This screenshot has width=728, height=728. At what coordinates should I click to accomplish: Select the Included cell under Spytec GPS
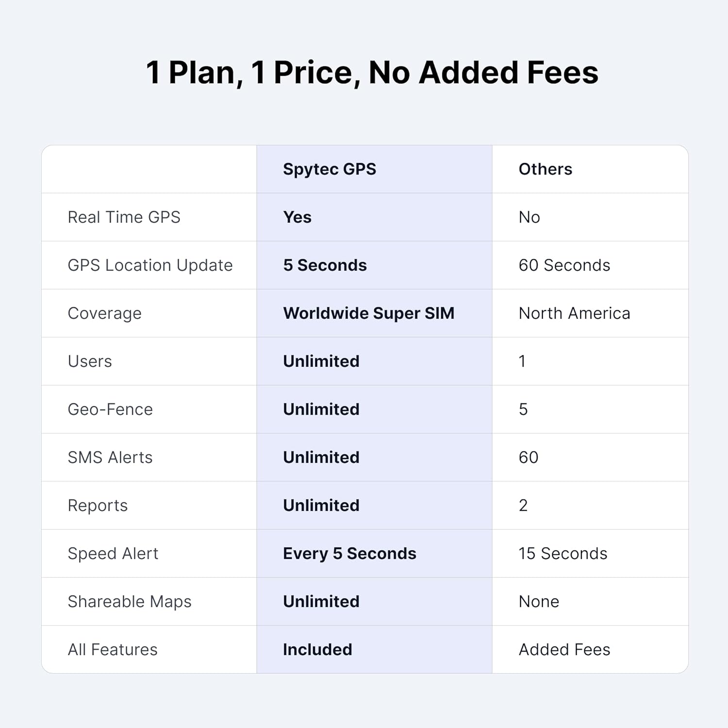(x=317, y=649)
